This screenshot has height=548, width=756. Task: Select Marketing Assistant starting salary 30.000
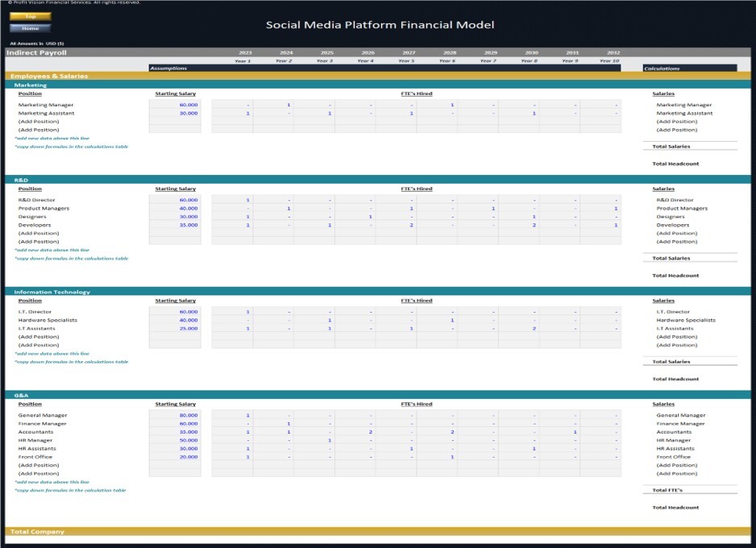[x=175, y=114]
